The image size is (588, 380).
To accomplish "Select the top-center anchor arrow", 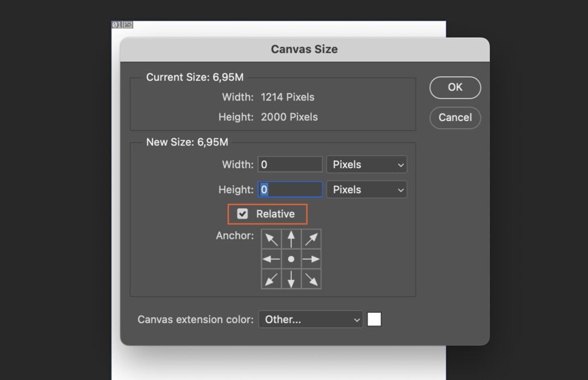I will click(x=291, y=238).
